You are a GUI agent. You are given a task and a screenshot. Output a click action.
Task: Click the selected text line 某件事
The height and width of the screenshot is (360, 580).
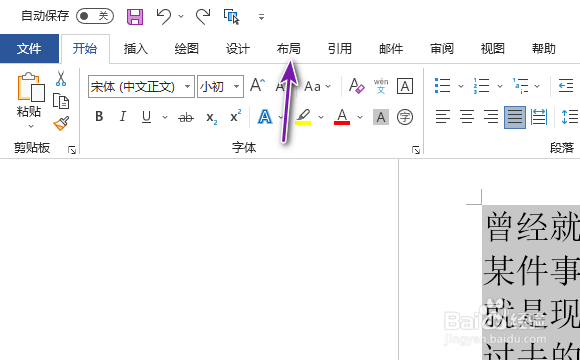click(532, 272)
